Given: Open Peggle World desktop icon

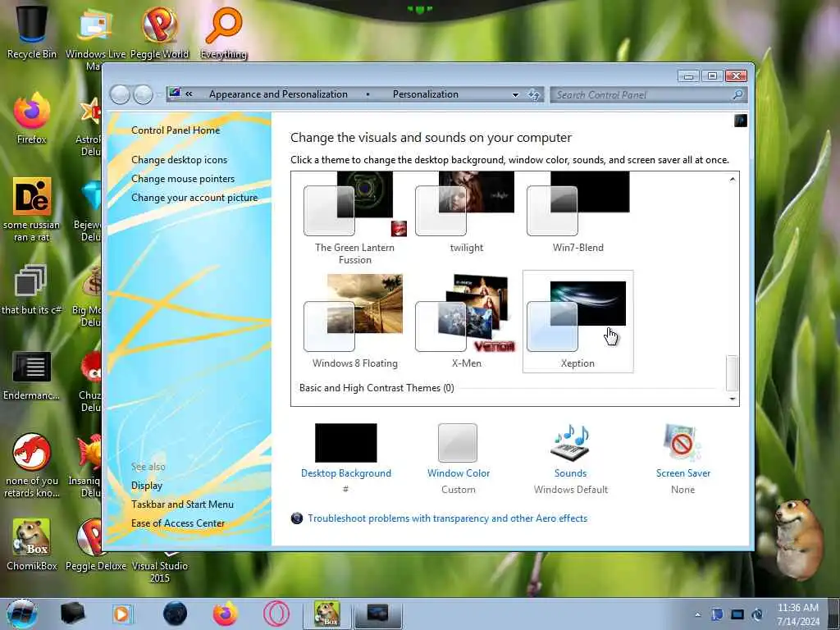Looking at the screenshot, I should pyautogui.click(x=160, y=32).
